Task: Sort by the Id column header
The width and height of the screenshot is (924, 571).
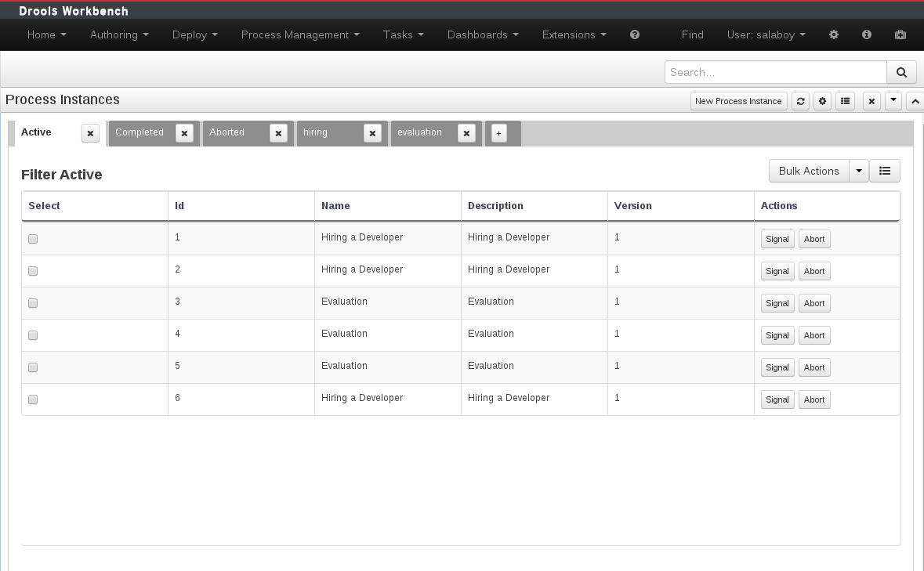Action: pyautogui.click(x=241, y=206)
